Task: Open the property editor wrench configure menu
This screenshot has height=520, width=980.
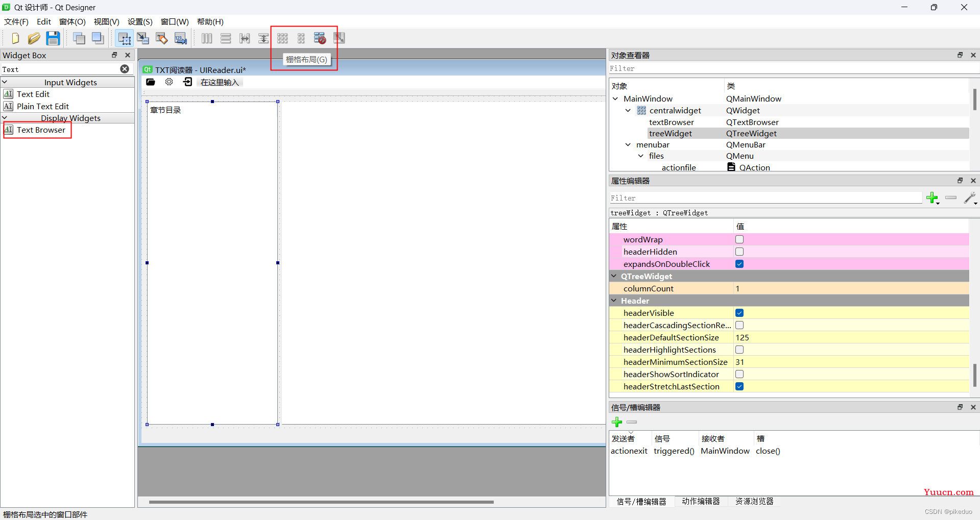Action: pyautogui.click(x=970, y=198)
